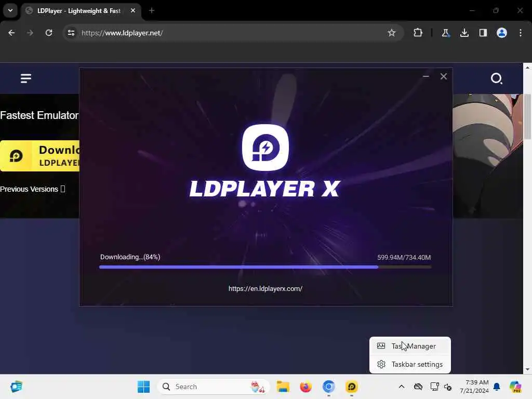Click the Downloading...(84%) status text
Image resolution: width=532 pixels, height=399 pixels.
(x=130, y=257)
